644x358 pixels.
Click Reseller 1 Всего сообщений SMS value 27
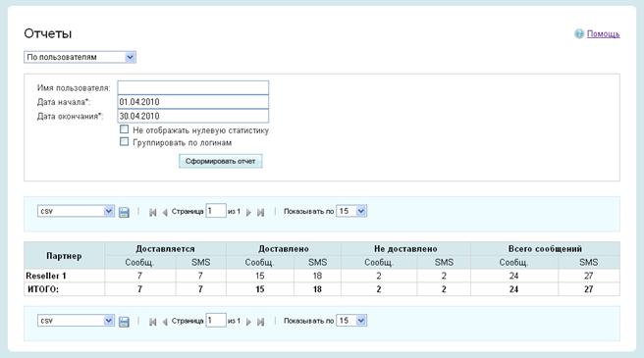(x=589, y=276)
